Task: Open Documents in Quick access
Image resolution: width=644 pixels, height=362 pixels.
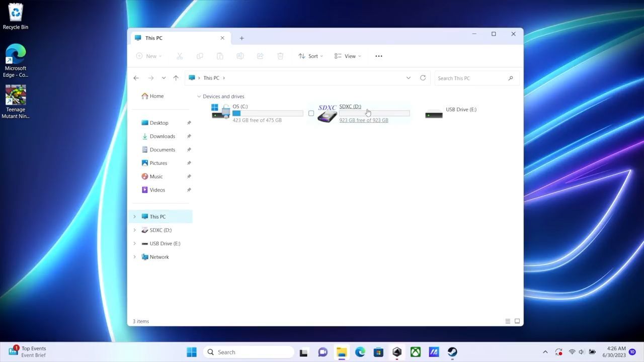Action: coord(162,150)
